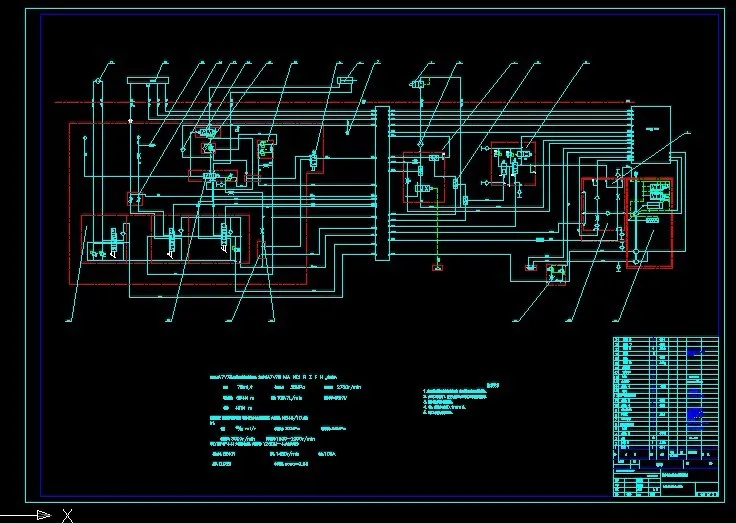This screenshot has height=523, width=736.
Task: Select the solenoid valve symbol with green dashed line at top
Action: click(x=418, y=84)
